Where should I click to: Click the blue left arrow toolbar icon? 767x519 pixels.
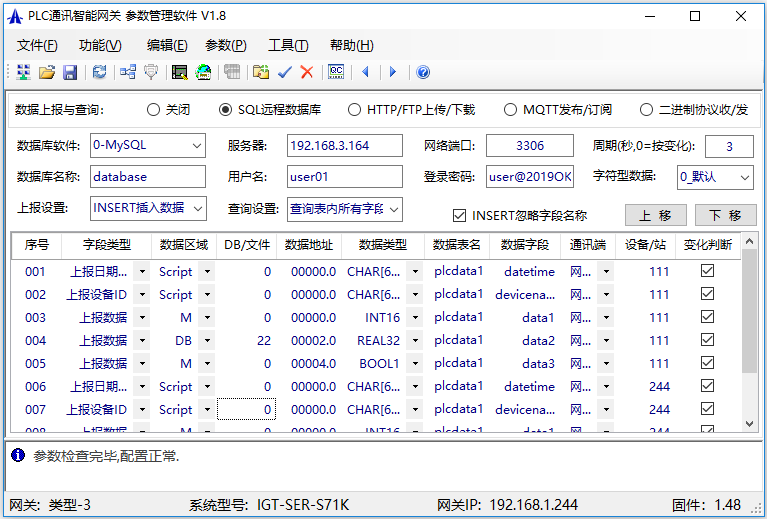365,72
